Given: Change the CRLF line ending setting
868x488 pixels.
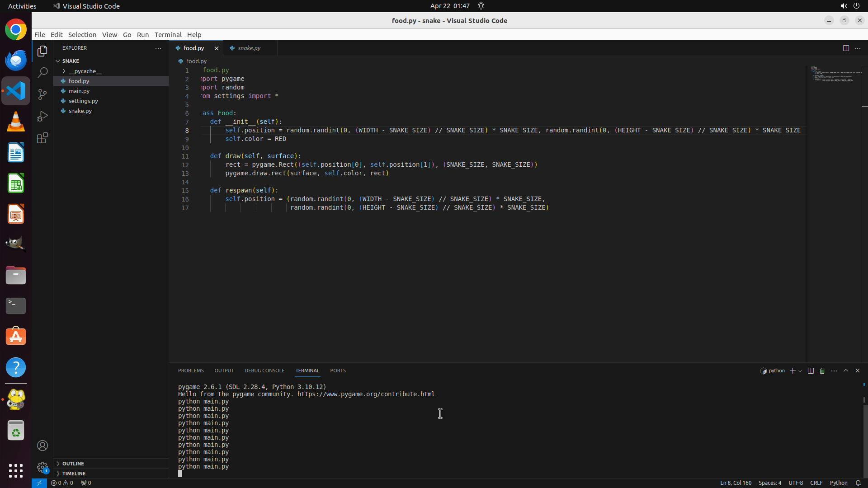Looking at the screenshot, I should [816, 483].
